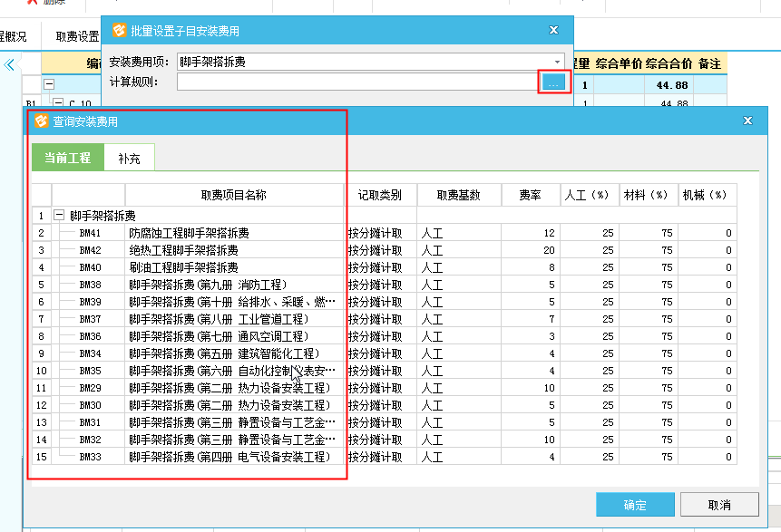Screen dimensions: 781x532
Task: Click inside the 计算规则 input field
Action: [357, 82]
